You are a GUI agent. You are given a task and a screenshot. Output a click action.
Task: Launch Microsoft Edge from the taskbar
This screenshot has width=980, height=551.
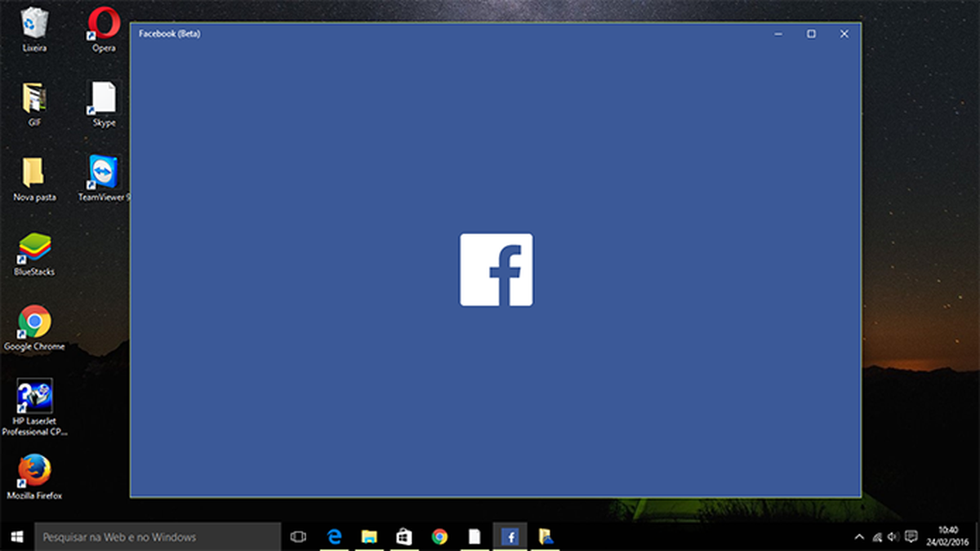[x=334, y=536]
